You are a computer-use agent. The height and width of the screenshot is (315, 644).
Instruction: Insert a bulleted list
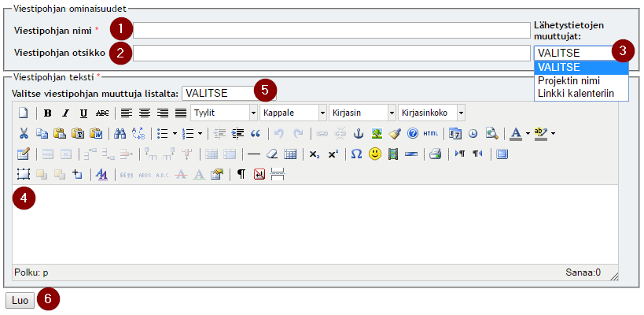163,133
